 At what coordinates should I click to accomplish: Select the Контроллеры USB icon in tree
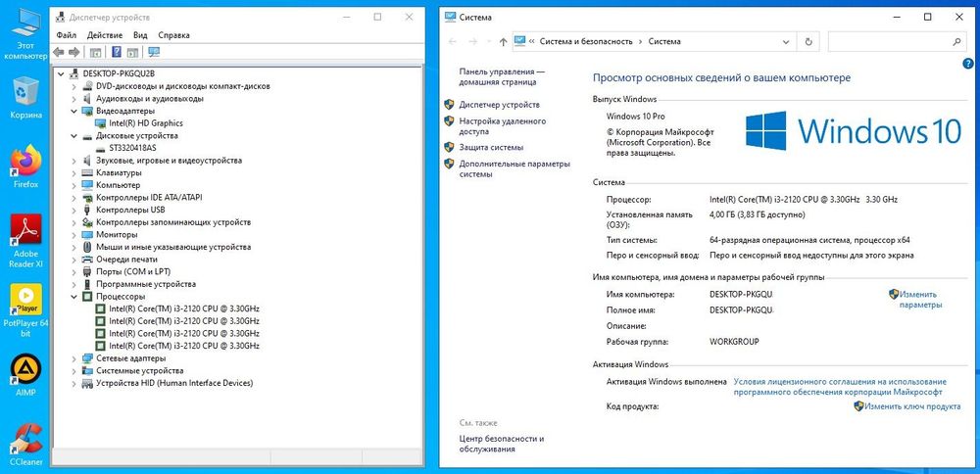[x=87, y=210]
